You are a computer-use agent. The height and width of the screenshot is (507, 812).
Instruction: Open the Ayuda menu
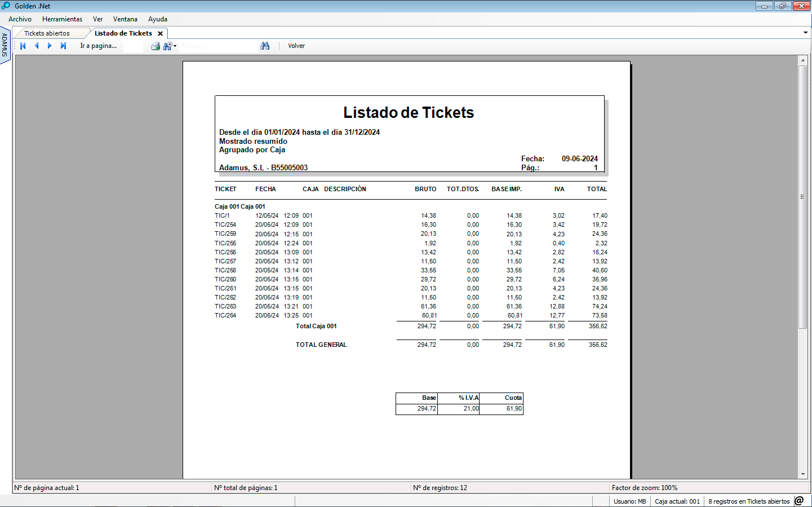pyautogui.click(x=158, y=19)
